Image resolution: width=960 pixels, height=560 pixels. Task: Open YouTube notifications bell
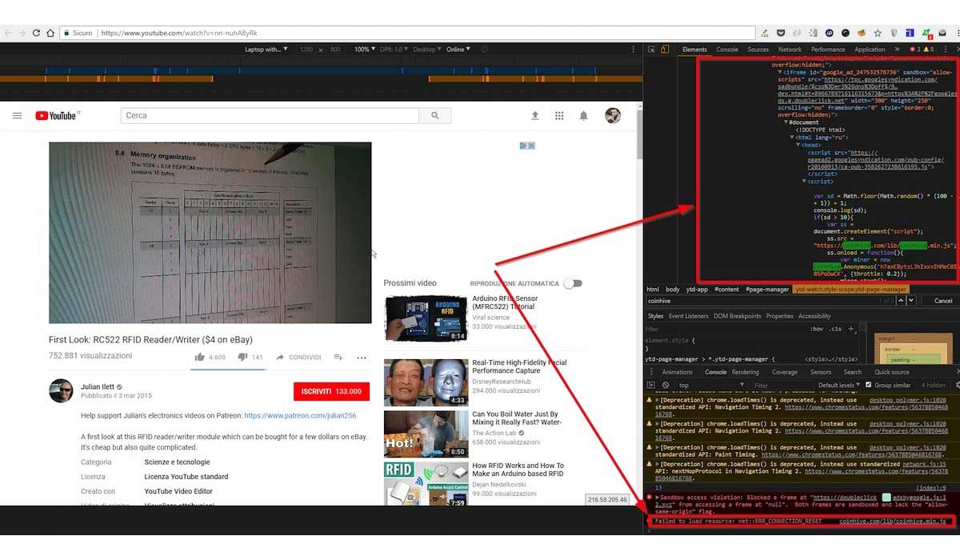[x=584, y=116]
